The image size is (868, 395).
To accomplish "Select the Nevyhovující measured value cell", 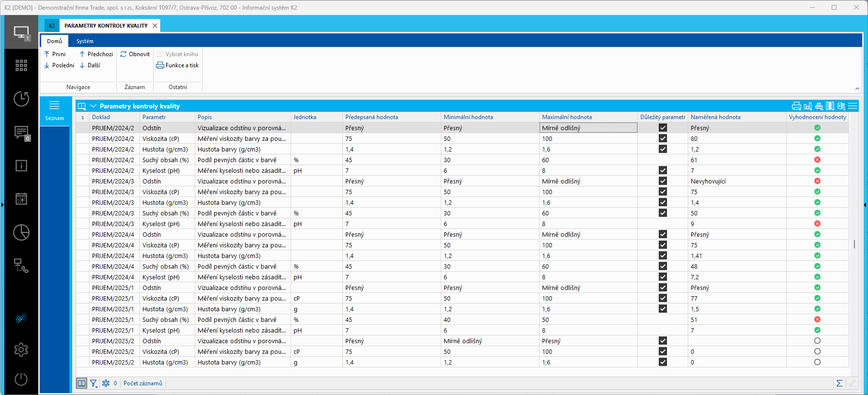I will (x=737, y=181).
